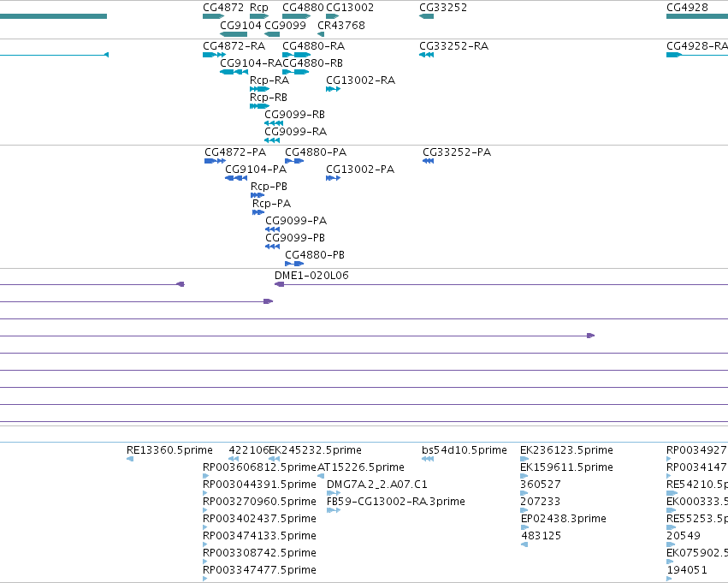Click the small CR43768 gene glyph
Viewport: 728px width, 583px height.
tap(321, 34)
